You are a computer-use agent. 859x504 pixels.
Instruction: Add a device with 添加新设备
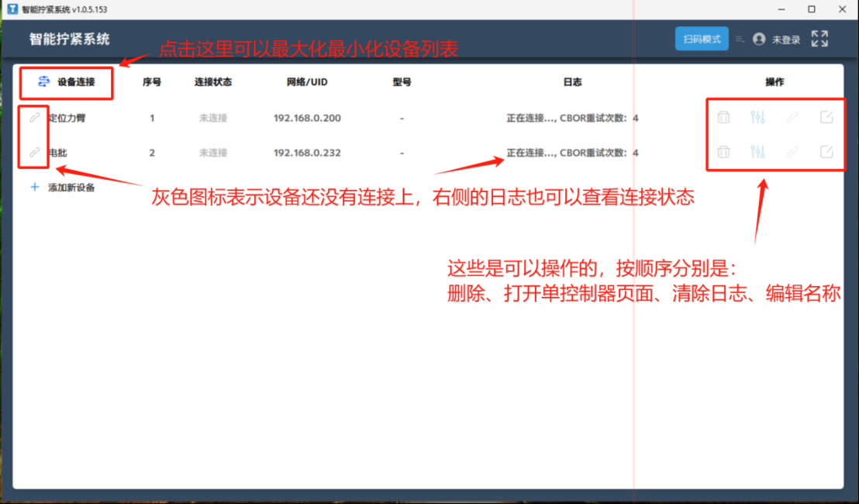[63, 188]
